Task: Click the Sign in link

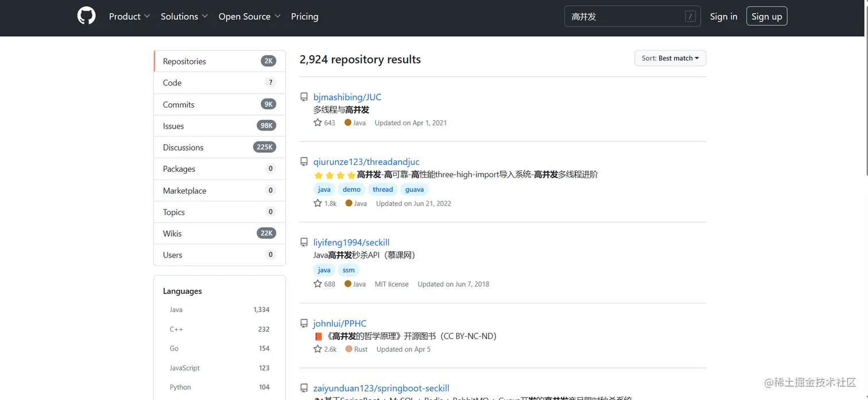Action: [x=723, y=17]
